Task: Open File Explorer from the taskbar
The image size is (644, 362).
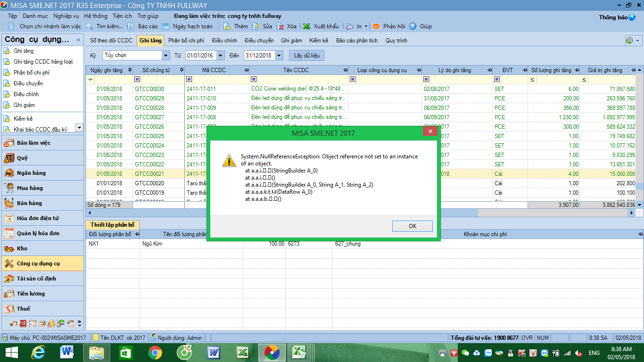Action: click(x=97, y=352)
